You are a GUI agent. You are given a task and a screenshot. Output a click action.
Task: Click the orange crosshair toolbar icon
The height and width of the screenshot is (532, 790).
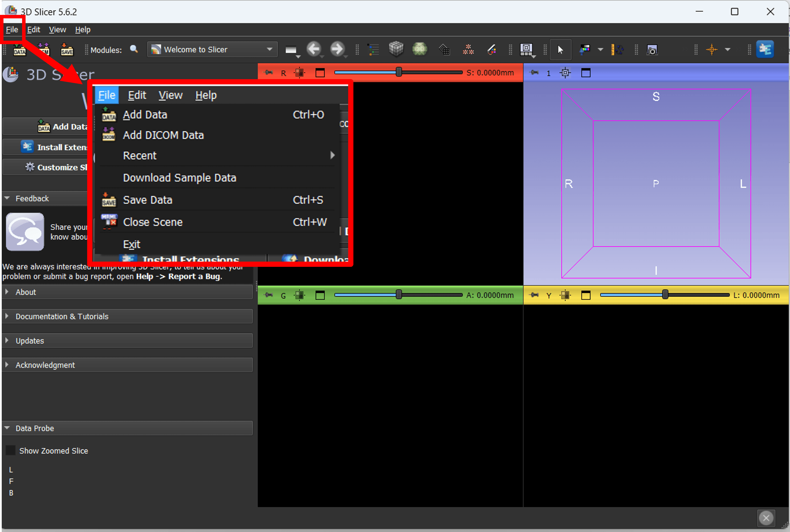(712, 50)
